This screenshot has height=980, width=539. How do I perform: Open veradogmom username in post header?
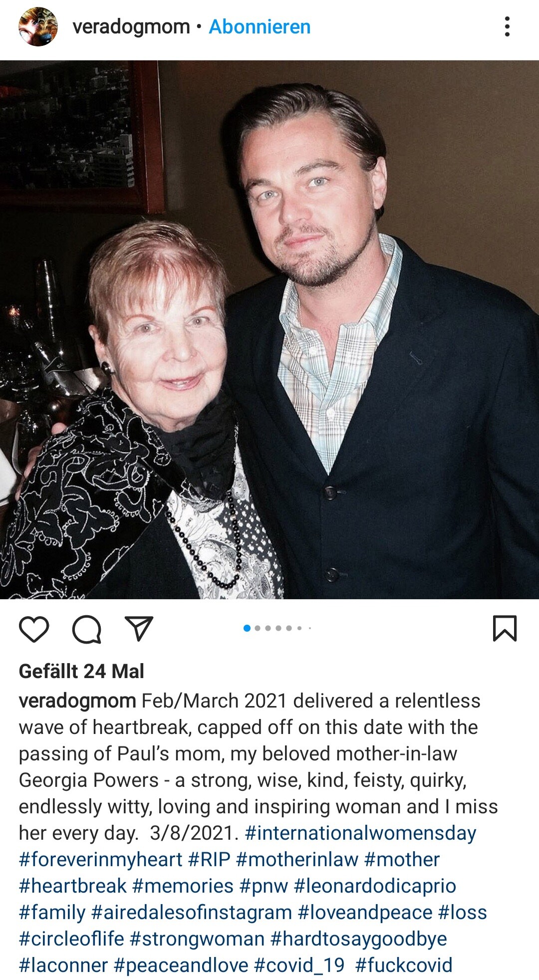pos(131,27)
